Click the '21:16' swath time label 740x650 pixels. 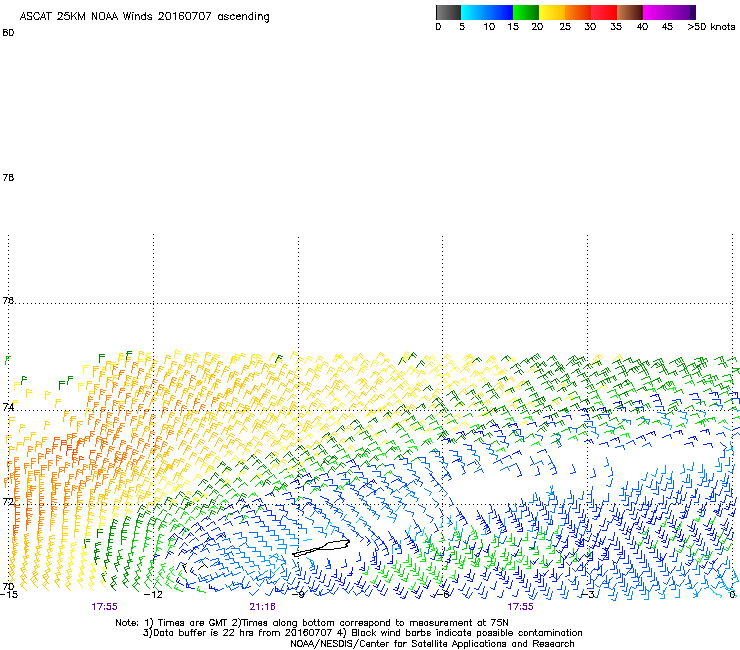click(x=262, y=607)
